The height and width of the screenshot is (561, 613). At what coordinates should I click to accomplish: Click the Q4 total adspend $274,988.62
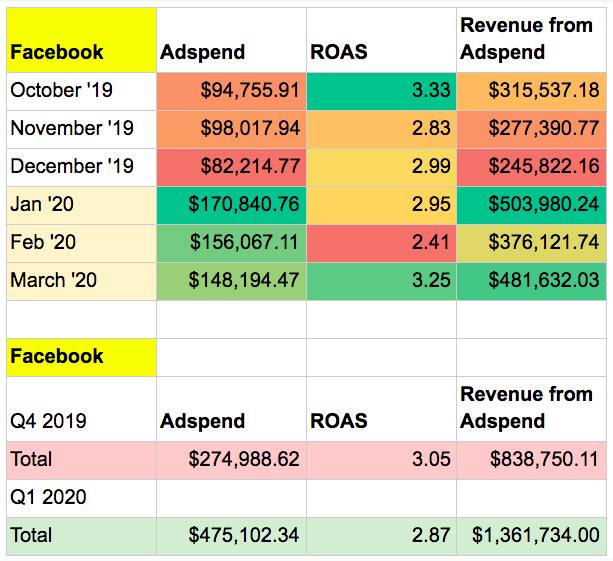pyautogui.click(x=231, y=460)
